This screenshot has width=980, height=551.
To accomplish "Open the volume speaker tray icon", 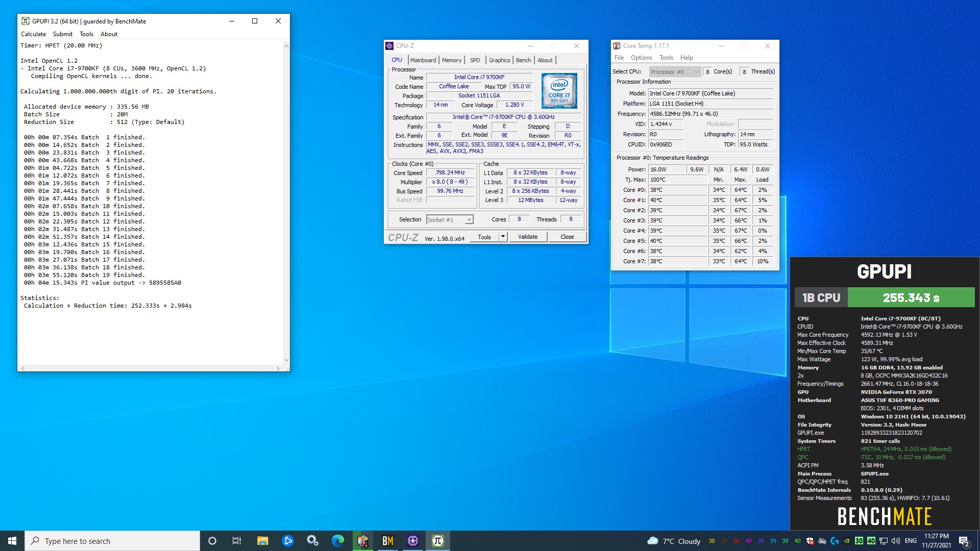I will 896,541.
